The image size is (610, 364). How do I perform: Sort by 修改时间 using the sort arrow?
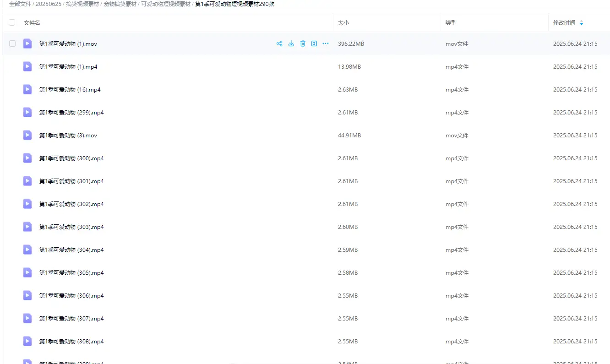(582, 23)
